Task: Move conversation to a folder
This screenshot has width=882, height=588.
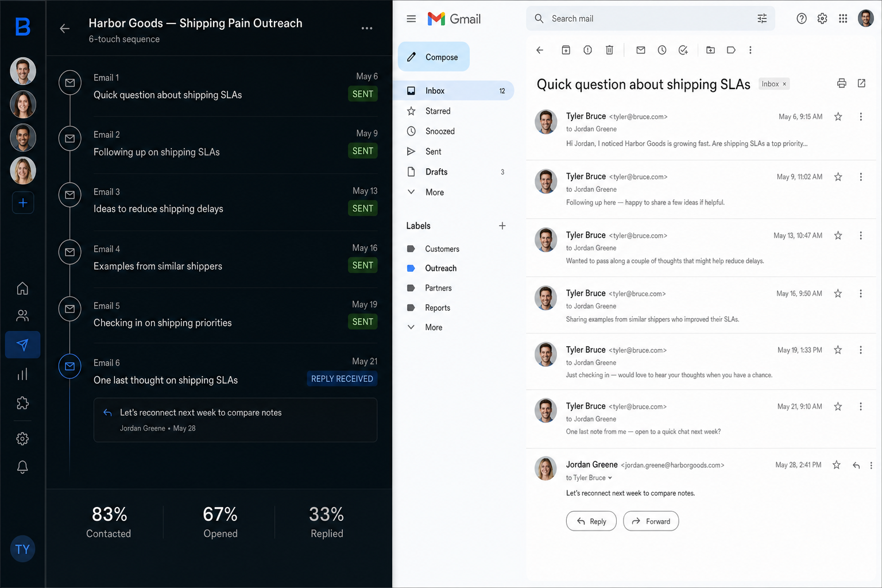Action: point(710,50)
